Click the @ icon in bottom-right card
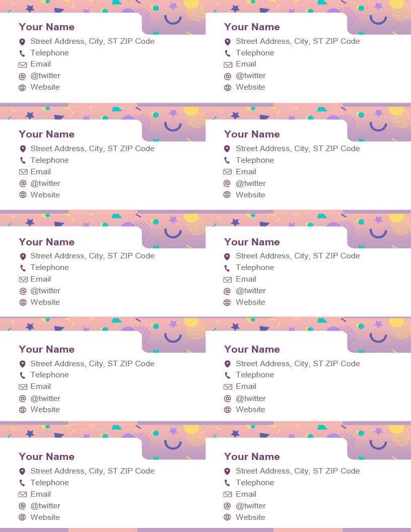This screenshot has width=411, height=532. 228,506
